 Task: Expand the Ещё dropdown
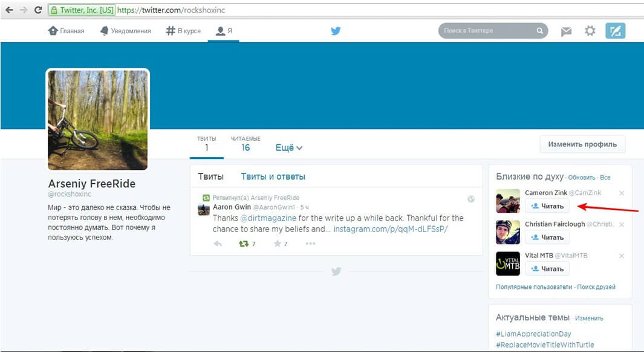[x=288, y=147]
